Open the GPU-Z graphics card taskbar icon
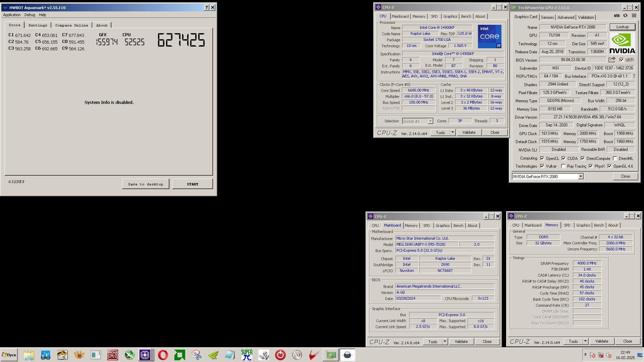644x362 pixels. coord(331,355)
